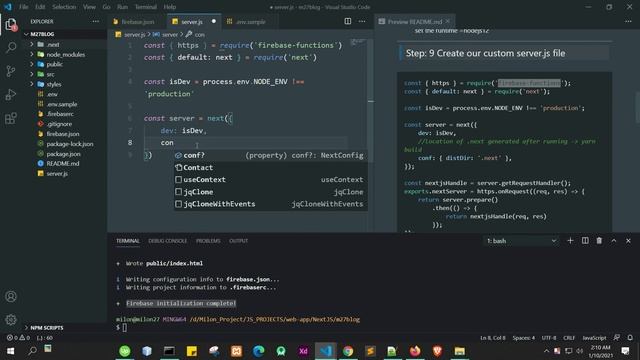Image resolution: width=640 pixels, height=360 pixels.
Task: Kill terminal with trash icon
Action: click(x=599, y=241)
